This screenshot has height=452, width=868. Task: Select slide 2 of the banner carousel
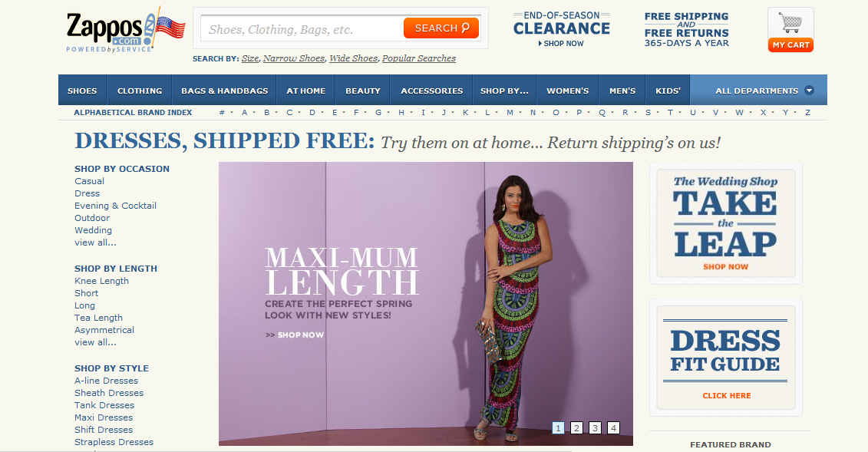(576, 427)
